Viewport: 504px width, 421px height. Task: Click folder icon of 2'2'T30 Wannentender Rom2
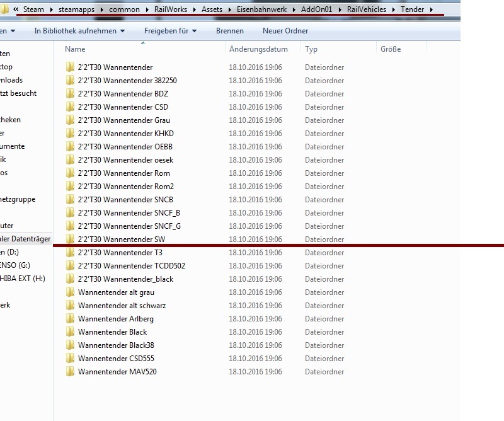(70, 186)
